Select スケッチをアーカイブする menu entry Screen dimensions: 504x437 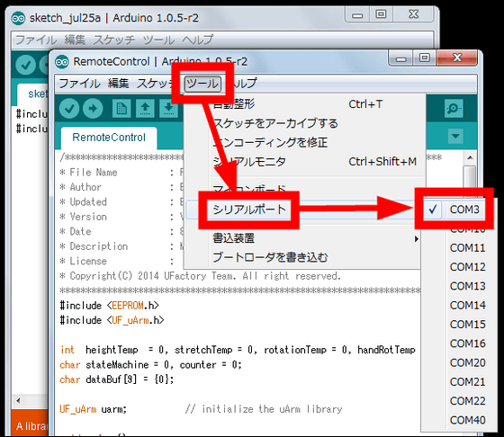click(304, 123)
